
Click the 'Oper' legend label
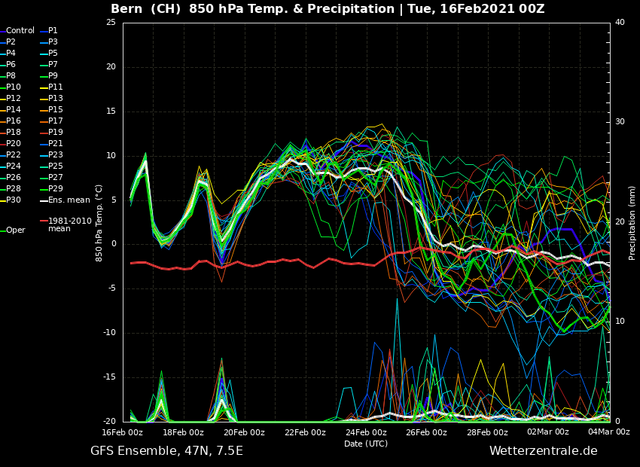click(16, 230)
